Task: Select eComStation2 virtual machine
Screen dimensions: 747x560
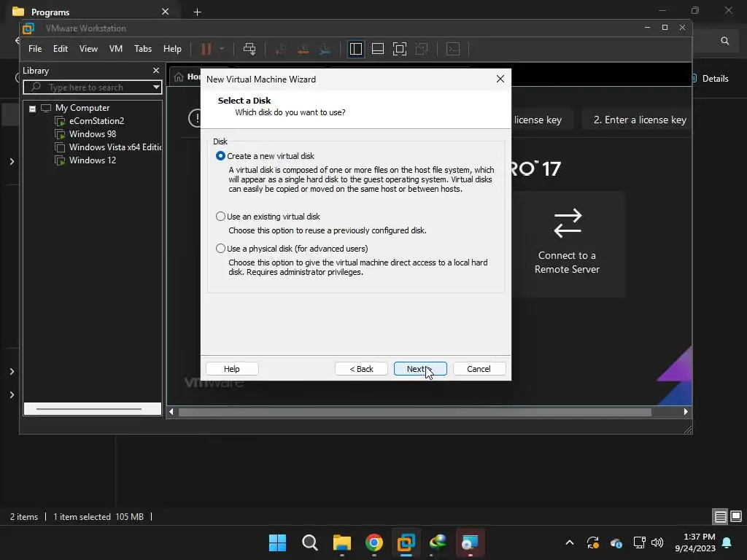Action: coord(96,121)
